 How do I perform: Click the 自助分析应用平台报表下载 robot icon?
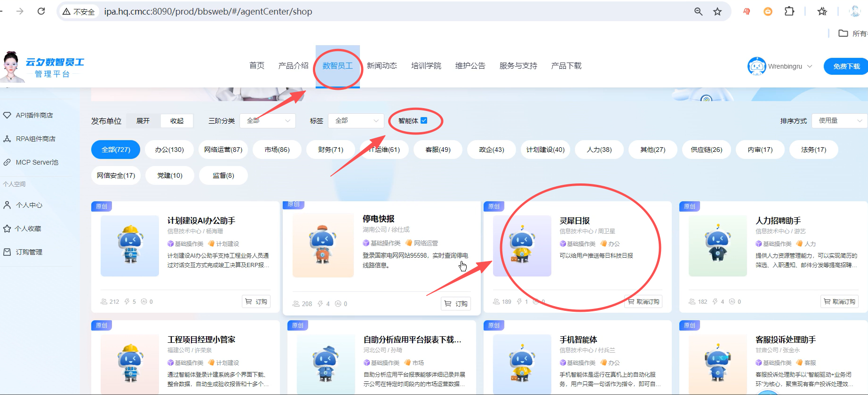(326, 363)
